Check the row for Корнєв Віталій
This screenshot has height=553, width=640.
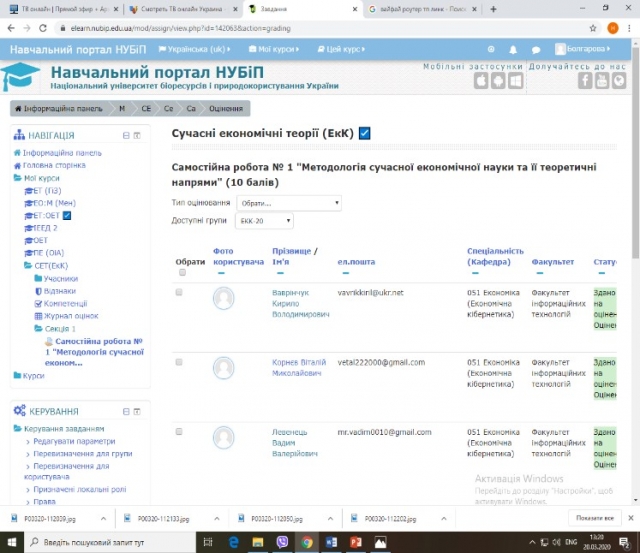coord(180,360)
